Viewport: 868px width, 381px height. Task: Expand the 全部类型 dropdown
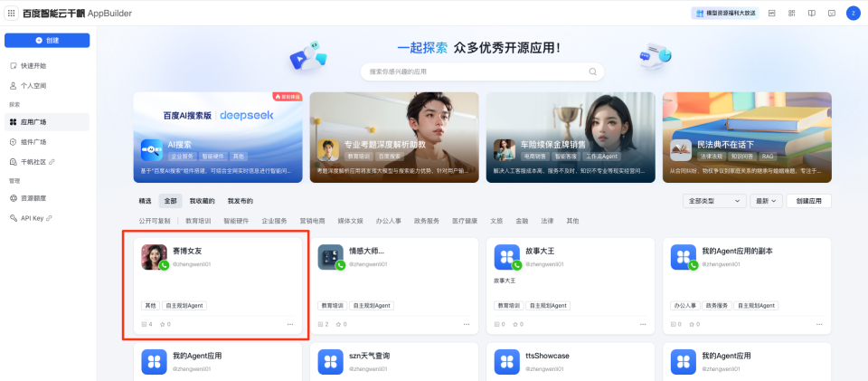click(714, 201)
